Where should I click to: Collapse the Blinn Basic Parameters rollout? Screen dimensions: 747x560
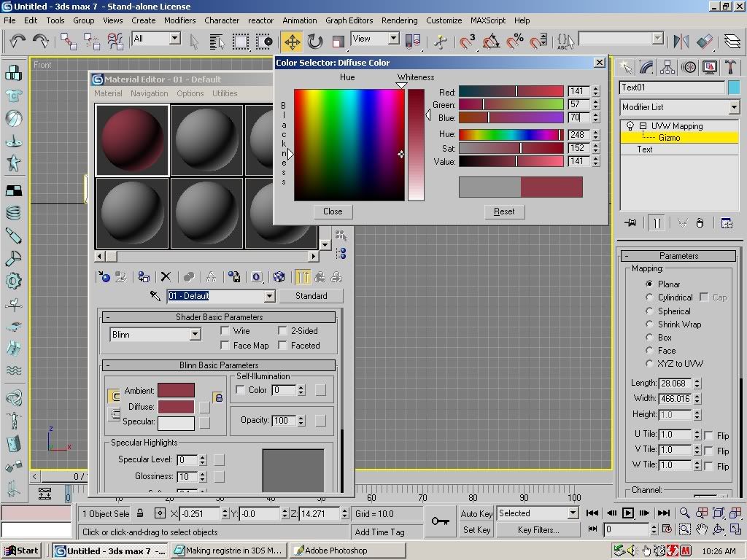[108, 365]
